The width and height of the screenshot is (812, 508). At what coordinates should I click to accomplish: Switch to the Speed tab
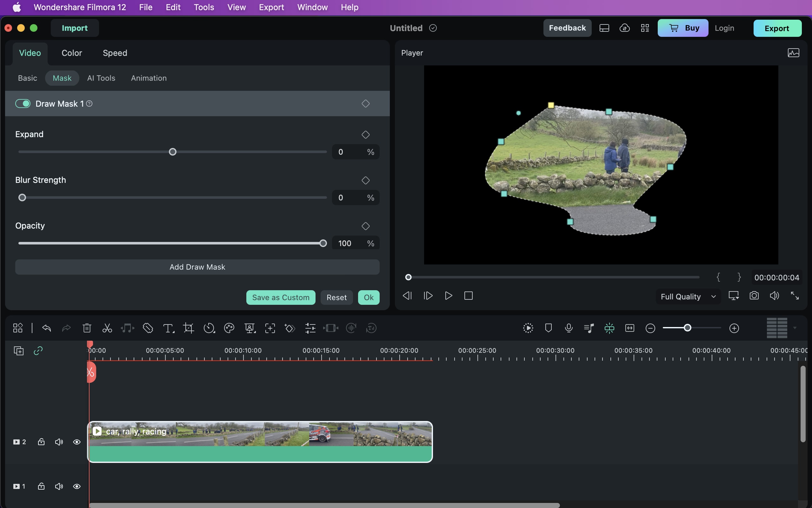(x=115, y=53)
